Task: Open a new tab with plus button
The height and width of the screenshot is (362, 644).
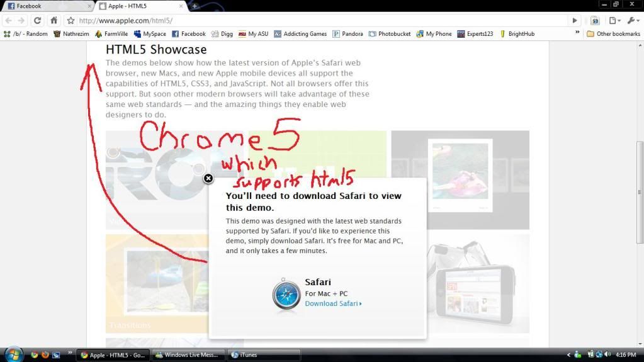Action: 195,6
